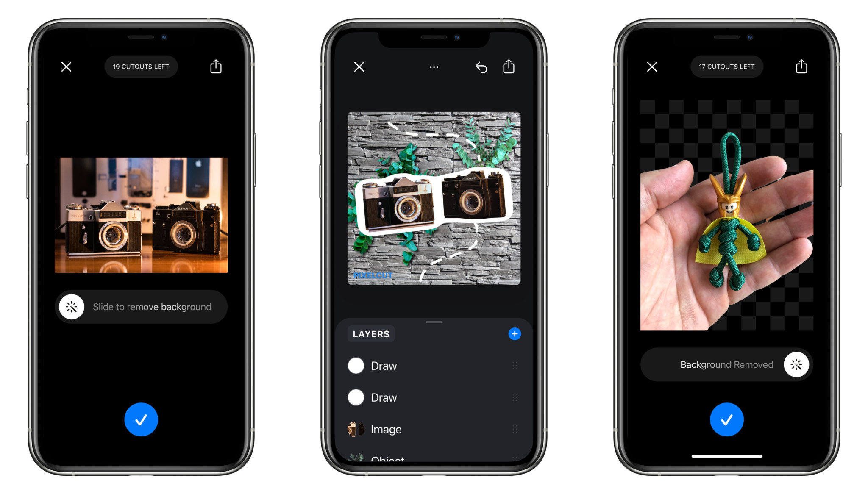Tap the share icon on left phone
Screen dimensions: 868x494
(215, 66)
